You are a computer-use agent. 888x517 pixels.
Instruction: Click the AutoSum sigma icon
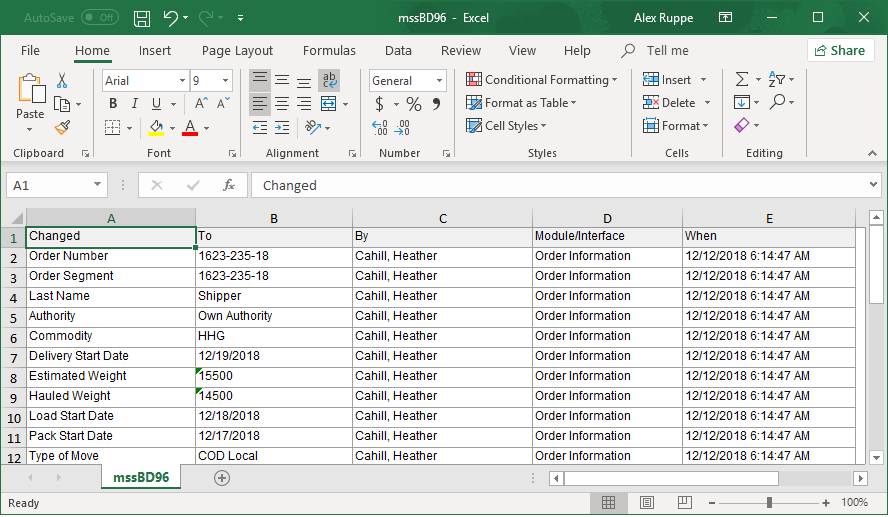(742, 80)
